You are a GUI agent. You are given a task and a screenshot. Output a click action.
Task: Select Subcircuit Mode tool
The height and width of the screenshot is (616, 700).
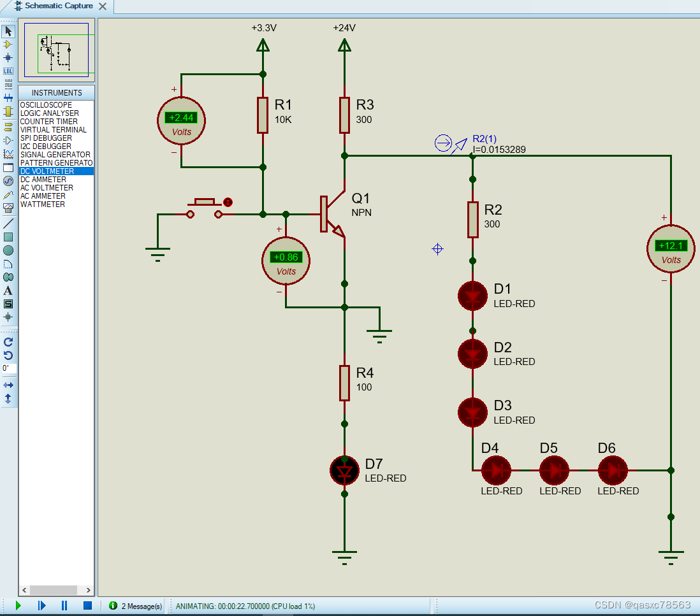pyautogui.click(x=8, y=111)
